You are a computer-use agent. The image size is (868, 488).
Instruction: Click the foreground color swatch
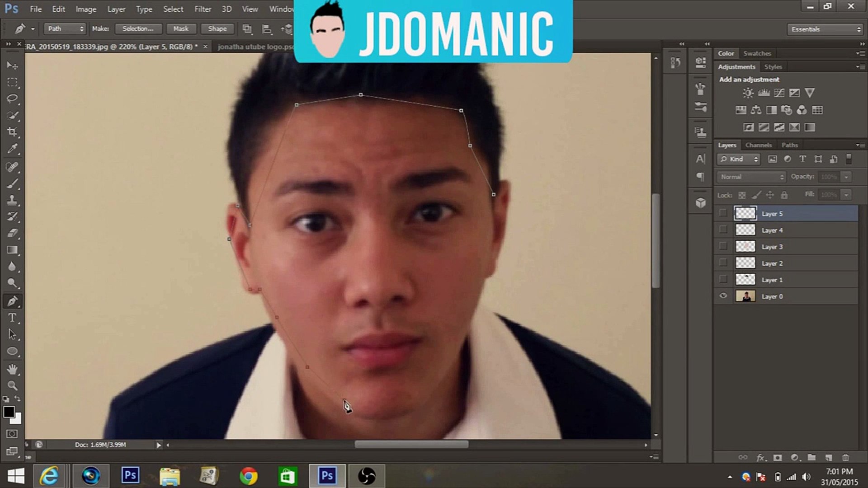point(8,412)
